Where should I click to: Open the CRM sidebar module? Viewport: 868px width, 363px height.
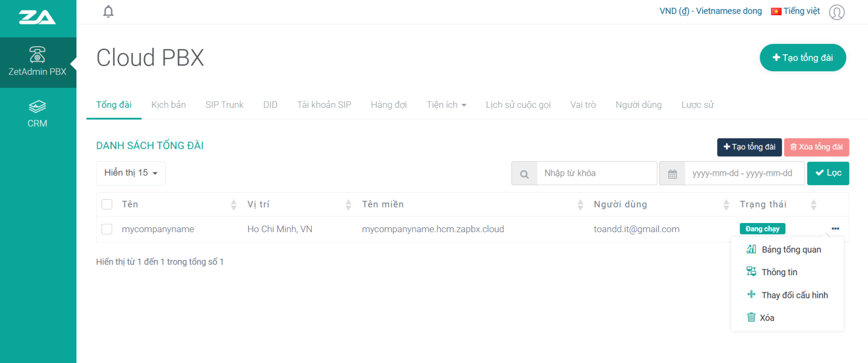point(37,113)
